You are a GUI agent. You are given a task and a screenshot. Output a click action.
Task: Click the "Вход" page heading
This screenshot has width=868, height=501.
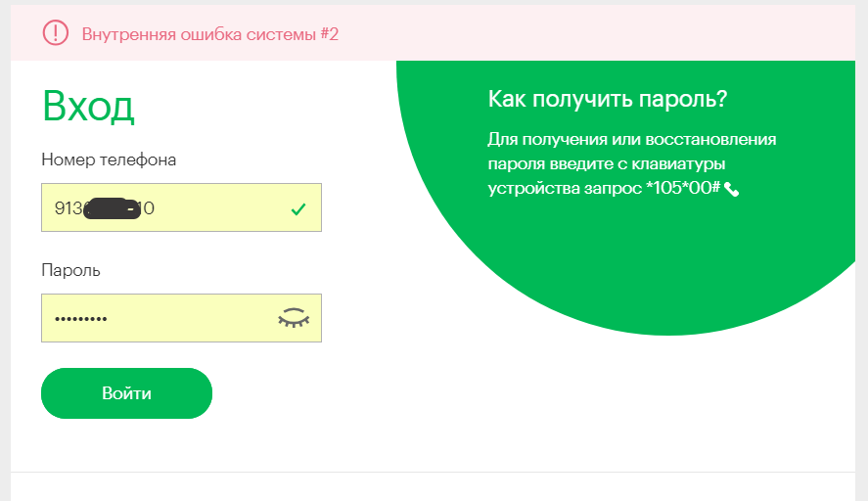(88, 106)
